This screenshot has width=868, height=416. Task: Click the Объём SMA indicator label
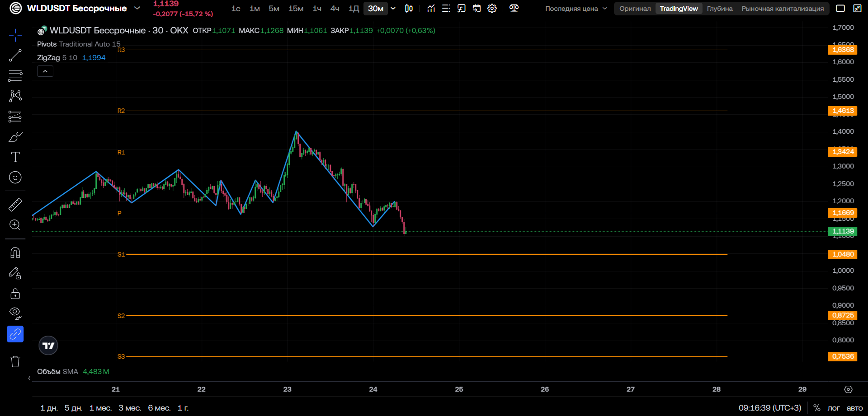click(x=57, y=371)
